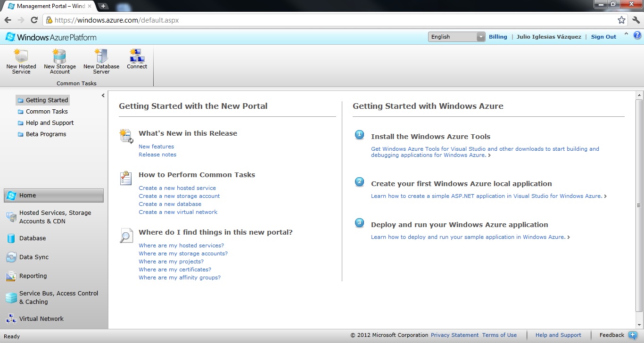Screen dimensions: 644x343
Task: Click the Virtual Network icon
Action: pos(11,319)
